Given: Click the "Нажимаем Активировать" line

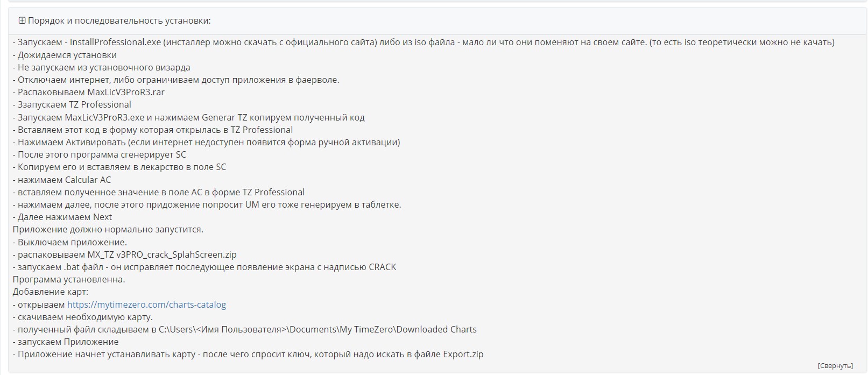Looking at the screenshot, I should 209,142.
